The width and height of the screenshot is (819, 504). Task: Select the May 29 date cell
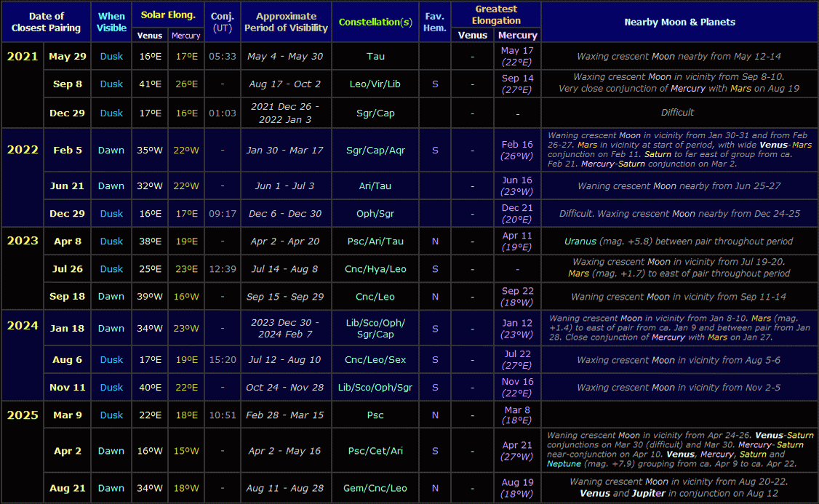click(67, 56)
